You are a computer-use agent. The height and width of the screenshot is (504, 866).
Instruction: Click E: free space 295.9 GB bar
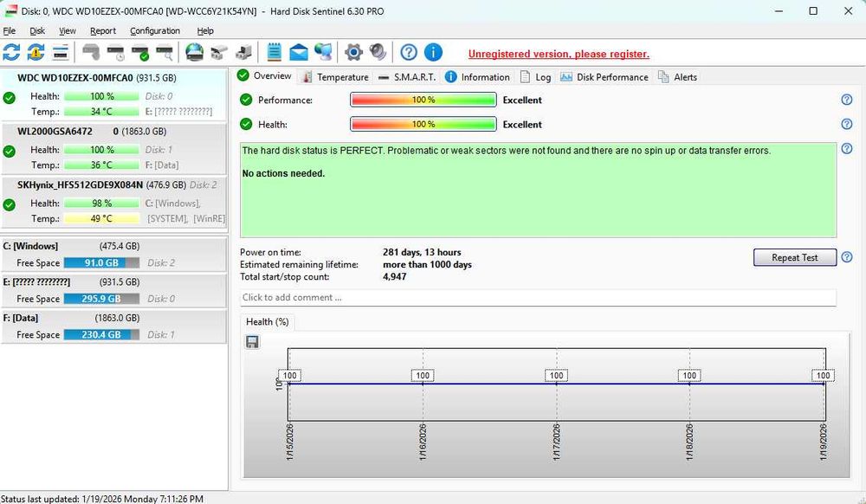tap(101, 299)
